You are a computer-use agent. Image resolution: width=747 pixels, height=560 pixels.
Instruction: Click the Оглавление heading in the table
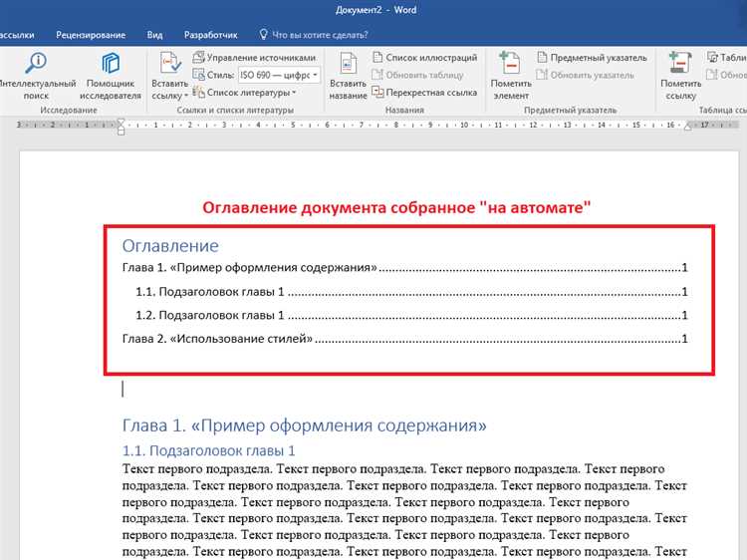coord(170,245)
